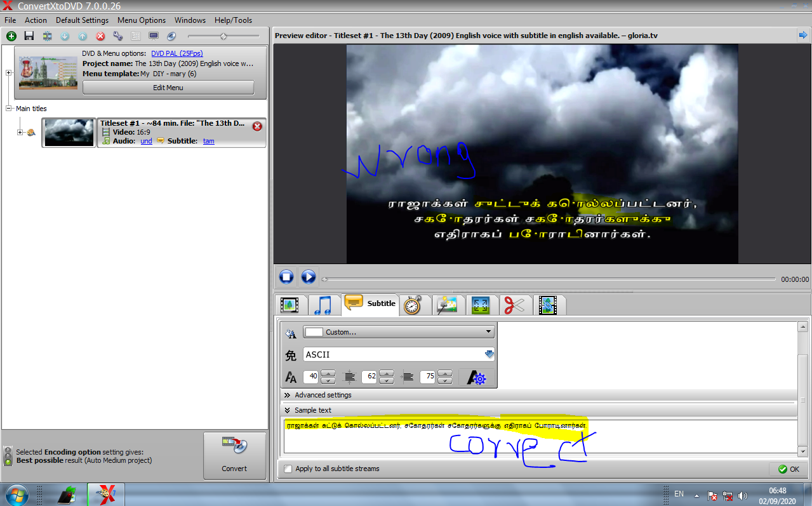Image resolution: width=812 pixels, height=506 pixels.
Task: Expand the Titleset #1 tree node
Action: 20,132
